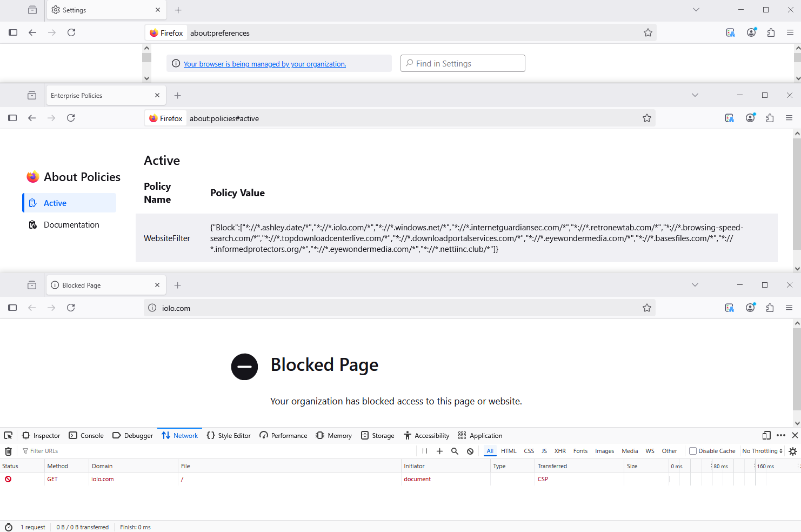Open network search magnifier icon
This screenshot has width=801, height=532.
click(x=455, y=451)
